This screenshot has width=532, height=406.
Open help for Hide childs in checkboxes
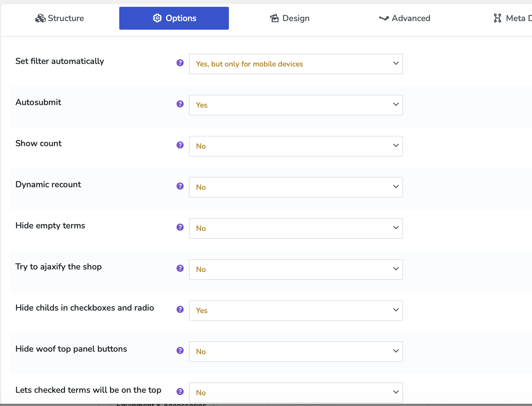(x=180, y=310)
